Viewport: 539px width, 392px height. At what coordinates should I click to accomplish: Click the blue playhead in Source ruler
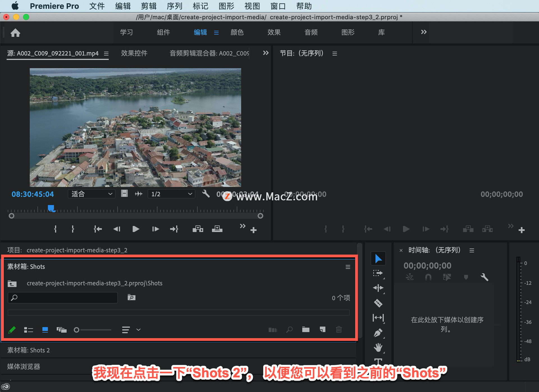click(51, 208)
